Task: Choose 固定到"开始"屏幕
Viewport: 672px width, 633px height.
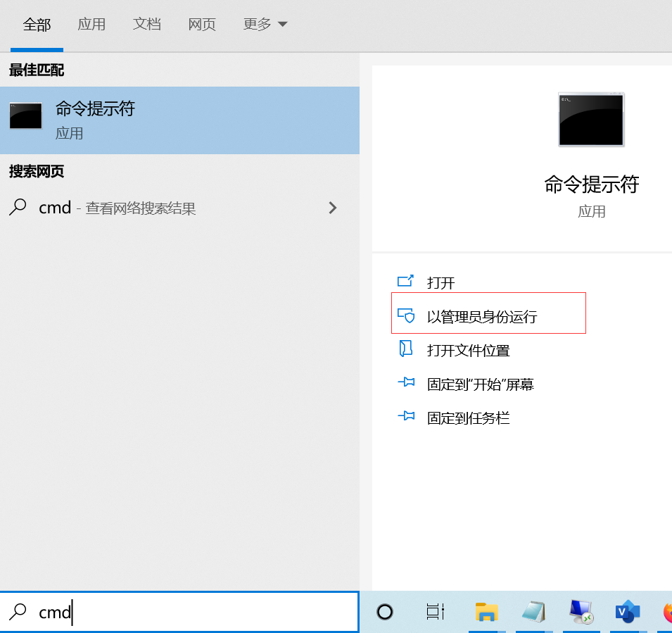Action: [481, 384]
